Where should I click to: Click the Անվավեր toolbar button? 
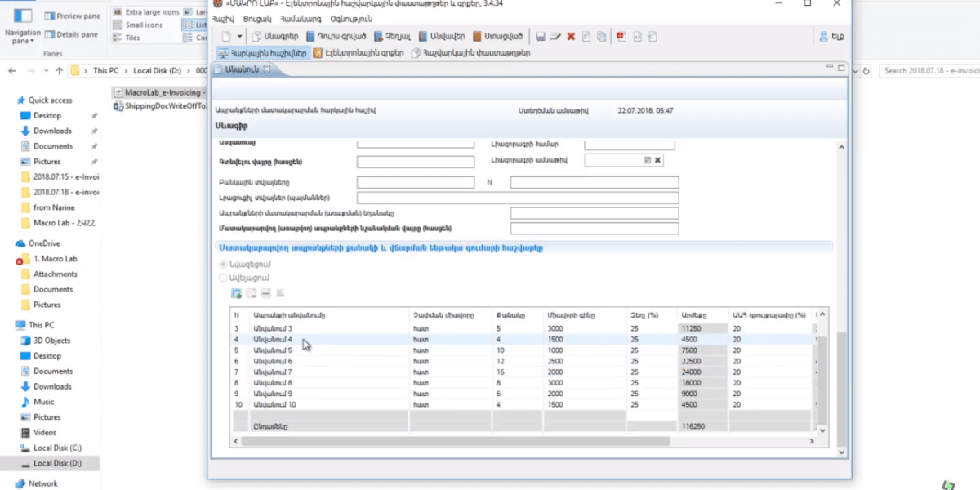tap(442, 36)
